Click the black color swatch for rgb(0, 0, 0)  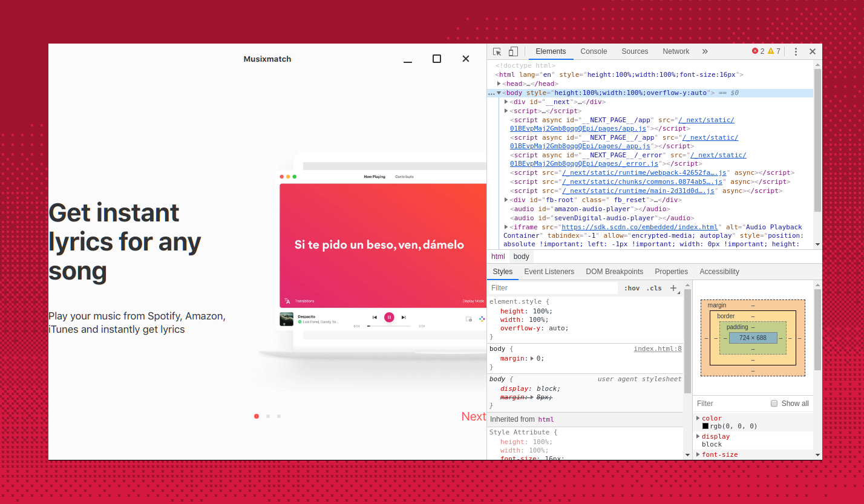pyautogui.click(x=705, y=426)
